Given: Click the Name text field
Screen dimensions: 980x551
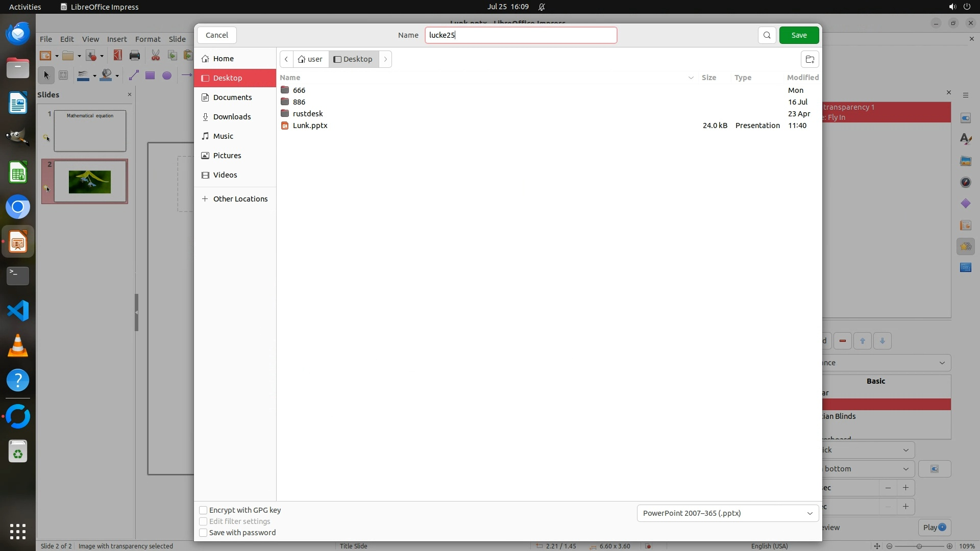Looking at the screenshot, I should coord(521,35).
